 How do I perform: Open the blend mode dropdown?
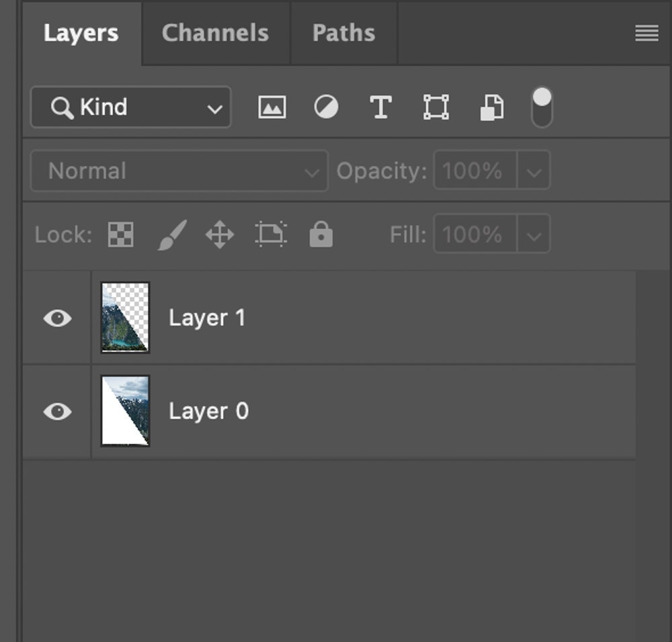[178, 171]
